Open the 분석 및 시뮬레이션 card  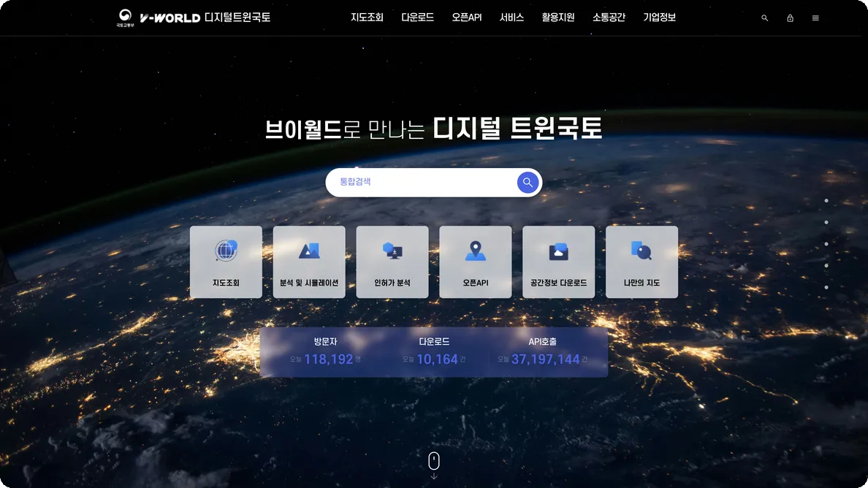coord(309,262)
